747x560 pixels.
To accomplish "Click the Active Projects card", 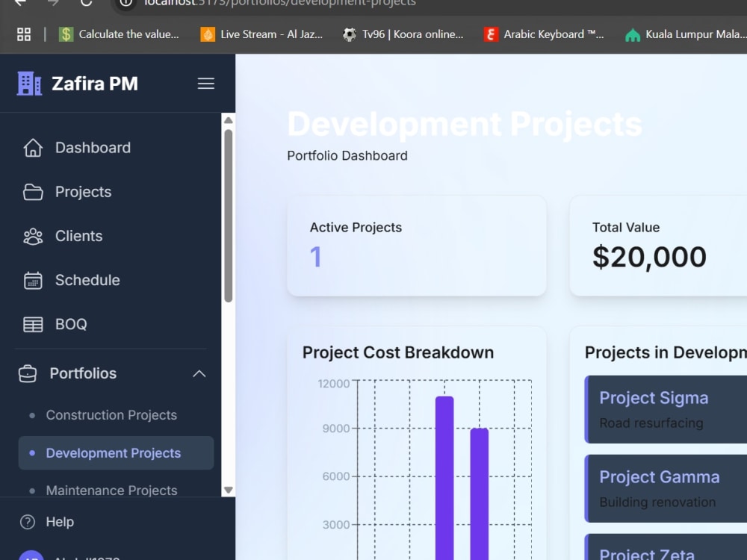I will [416, 246].
